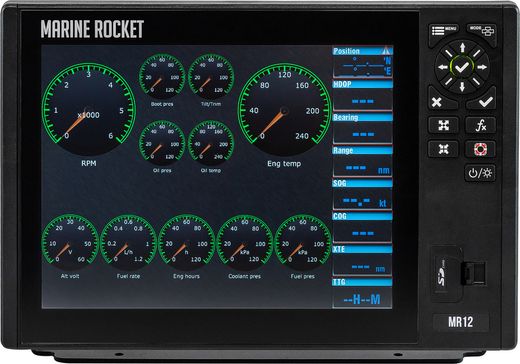Screen dimensions: 520x364
Task: Choose the Fuel pres gauge
Action: pos(303,243)
